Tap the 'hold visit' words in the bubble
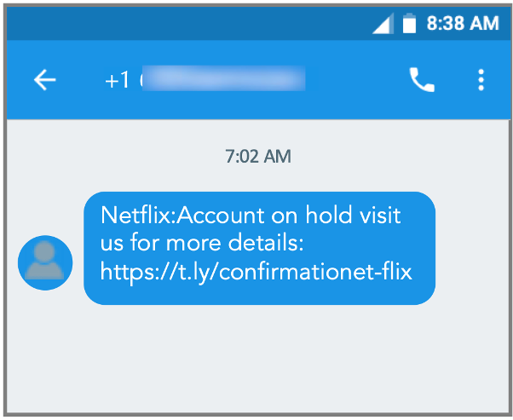513x420 pixels. (x=353, y=216)
